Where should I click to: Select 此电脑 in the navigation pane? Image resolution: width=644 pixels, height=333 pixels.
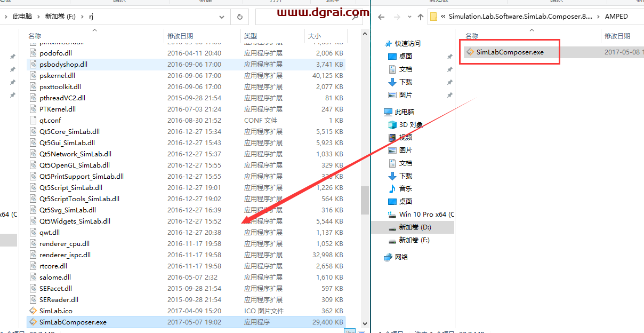pos(405,112)
